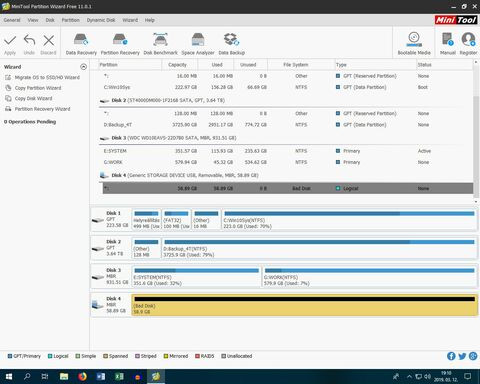Click the Apply checkmark icon
This screenshot has width=480, height=384.
pos(10,41)
